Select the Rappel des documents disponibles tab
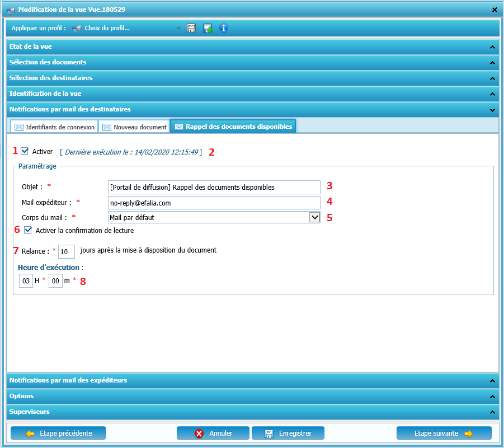The width and height of the screenshot is (504, 448). pyautogui.click(x=233, y=127)
